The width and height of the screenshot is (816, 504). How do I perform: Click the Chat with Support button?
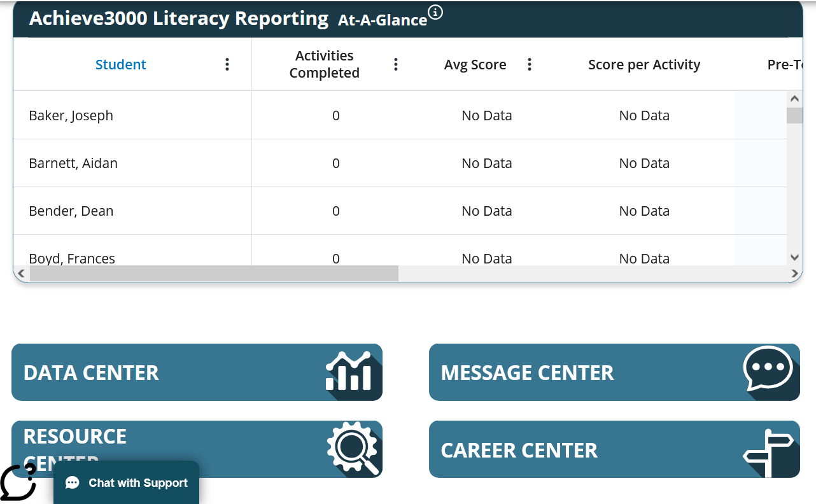coord(127,483)
